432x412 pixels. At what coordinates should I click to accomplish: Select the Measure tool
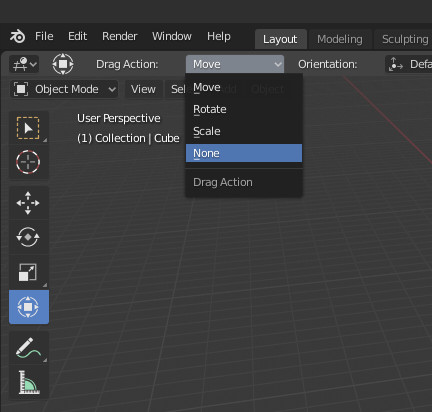29,383
